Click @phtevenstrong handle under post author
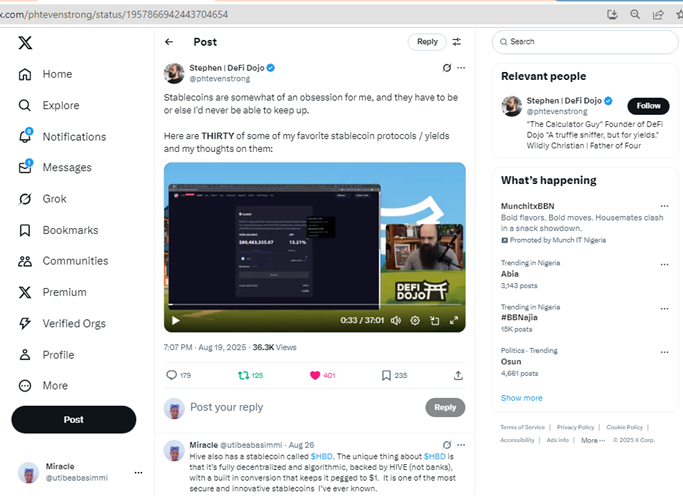This screenshot has height=496, width=683. (x=220, y=79)
